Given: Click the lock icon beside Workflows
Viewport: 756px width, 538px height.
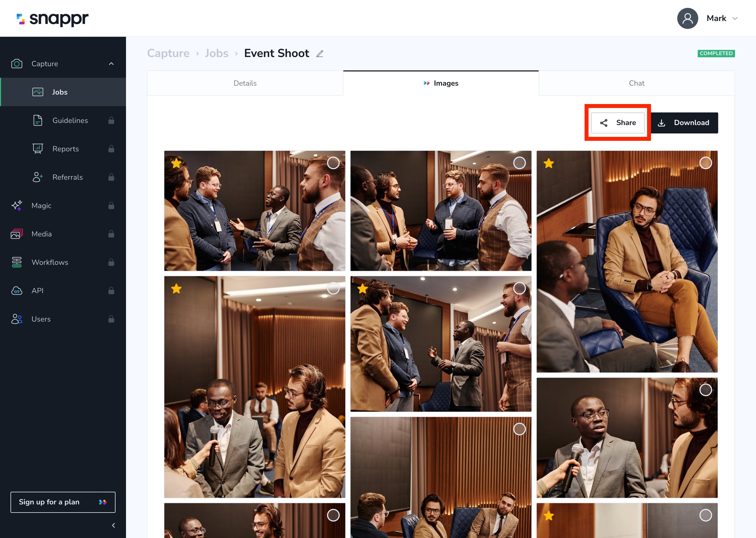Looking at the screenshot, I should coord(111,262).
